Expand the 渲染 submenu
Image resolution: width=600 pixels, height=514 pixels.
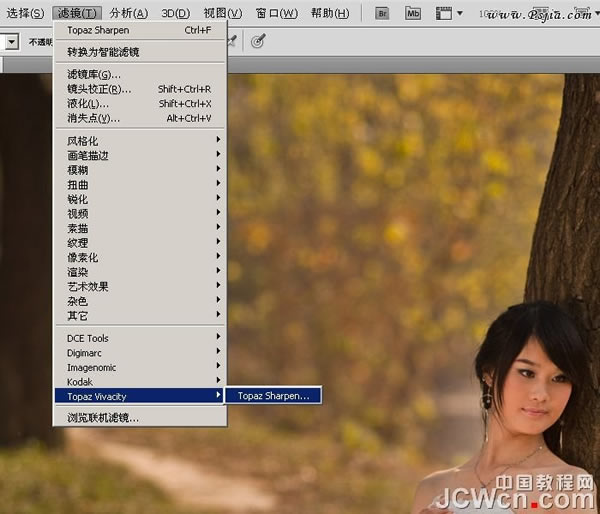pos(139,271)
